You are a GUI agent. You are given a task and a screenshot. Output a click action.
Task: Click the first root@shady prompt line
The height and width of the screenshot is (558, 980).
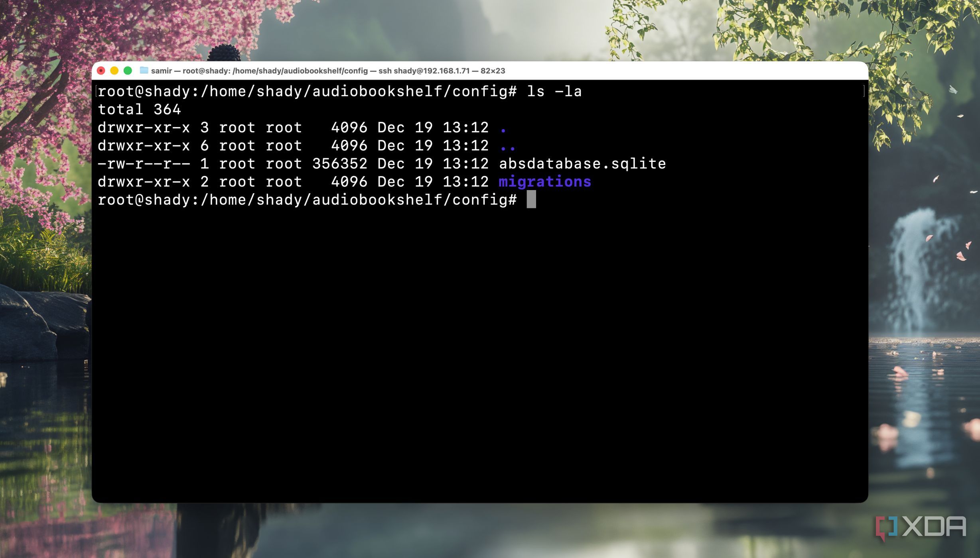[307, 92]
